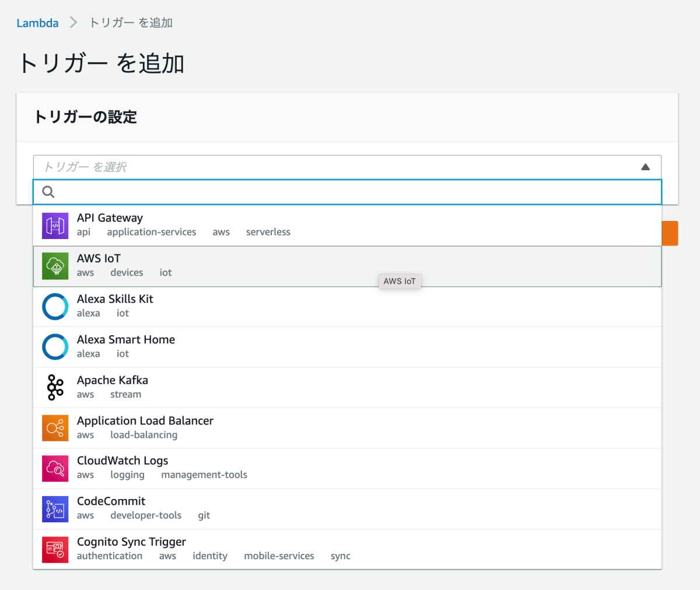Screen dimensions: 700x590
Task: Pick Cognito Sync Trigger option
Action: pyautogui.click(x=347, y=550)
